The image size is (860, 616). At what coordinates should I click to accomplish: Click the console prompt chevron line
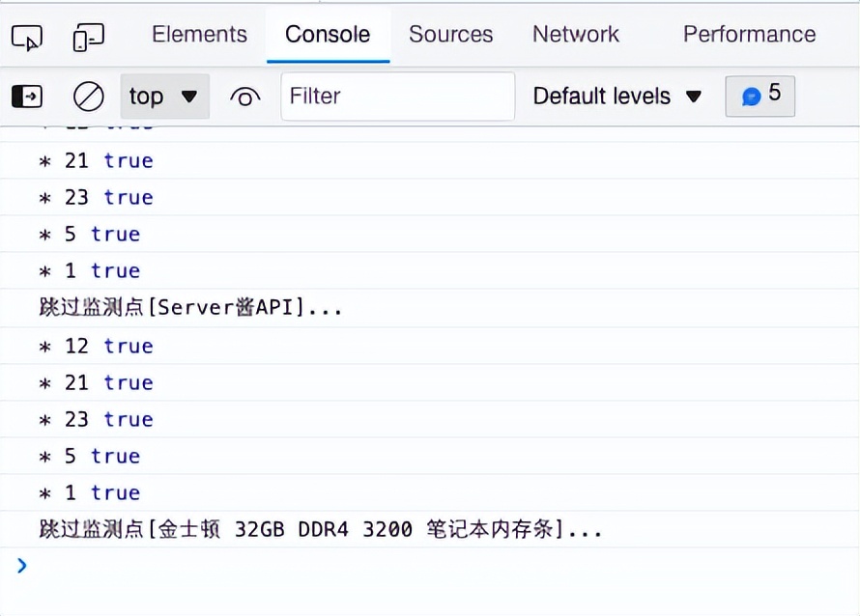click(x=430, y=566)
